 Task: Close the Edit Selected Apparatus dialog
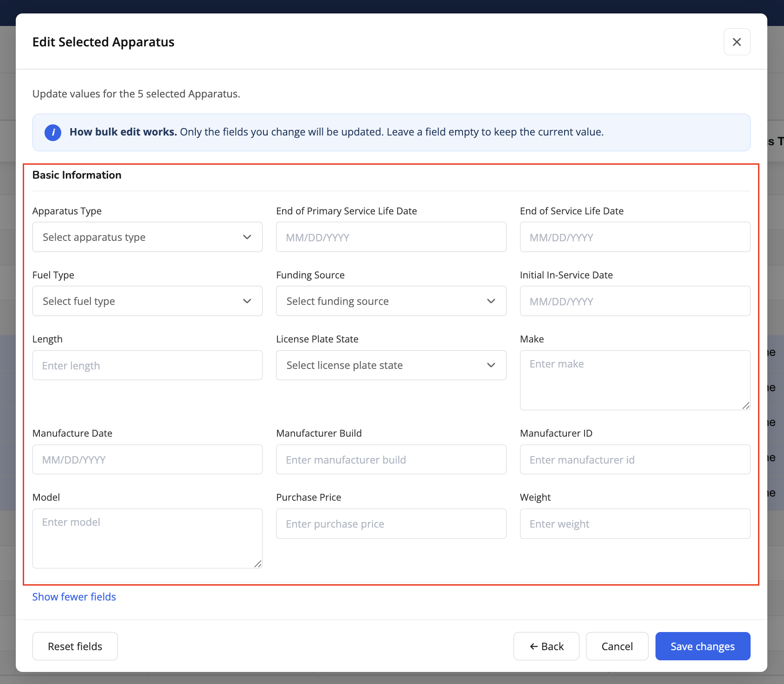[737, 42]
